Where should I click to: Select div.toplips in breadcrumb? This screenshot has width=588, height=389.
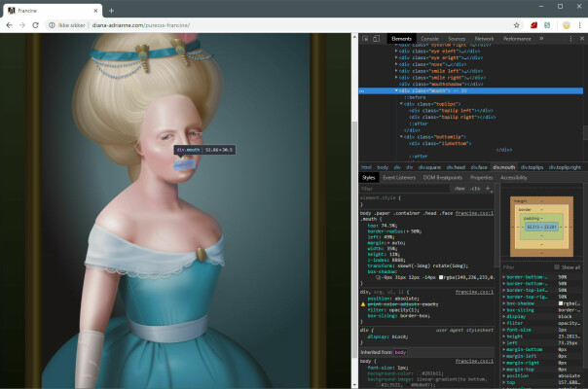point(532,167)
